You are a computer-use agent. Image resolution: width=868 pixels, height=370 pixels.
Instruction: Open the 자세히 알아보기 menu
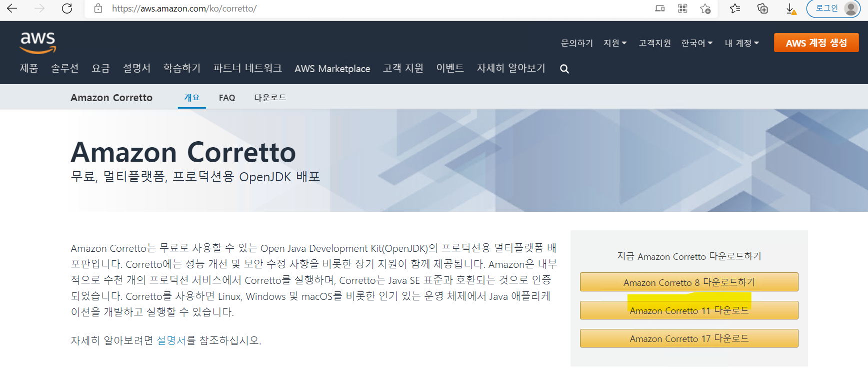tap(511, 68)
